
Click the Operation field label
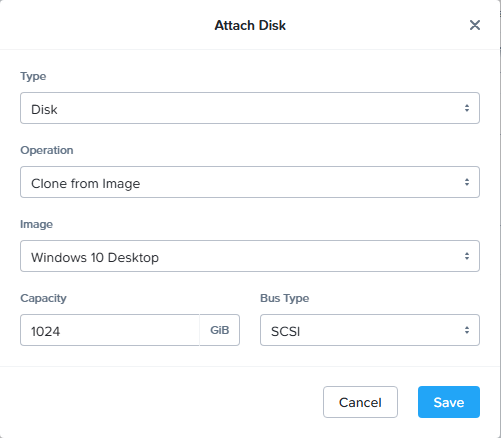click(x=47, y=150)
